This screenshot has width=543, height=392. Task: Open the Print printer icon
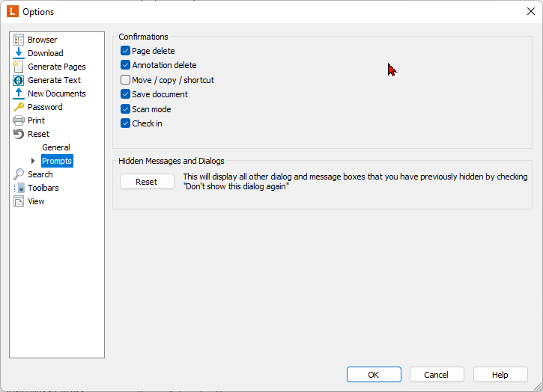coord(19,120)
